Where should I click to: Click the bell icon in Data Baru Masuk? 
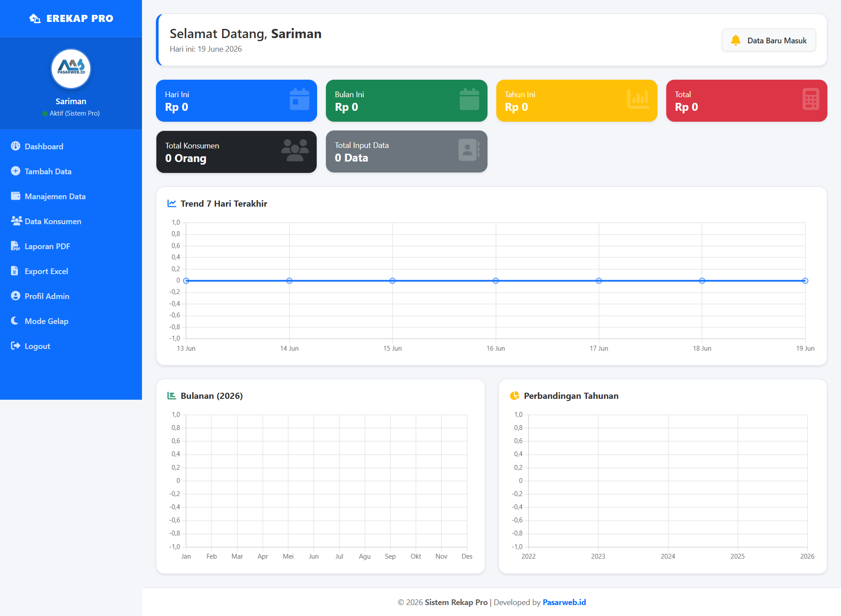[735, 40]
